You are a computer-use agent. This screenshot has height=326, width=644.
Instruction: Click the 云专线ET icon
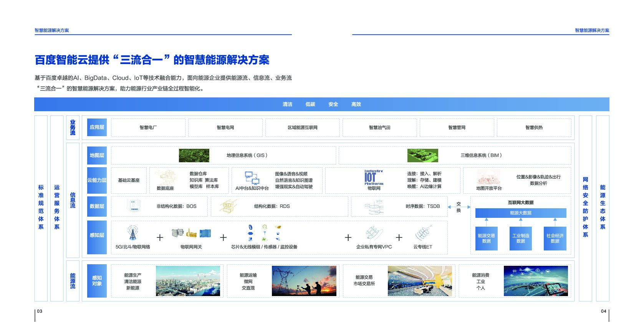(x=423, y=233)
